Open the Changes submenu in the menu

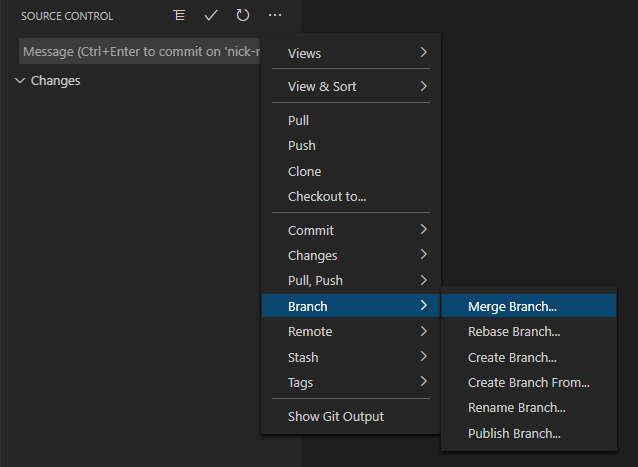[351, 255]
